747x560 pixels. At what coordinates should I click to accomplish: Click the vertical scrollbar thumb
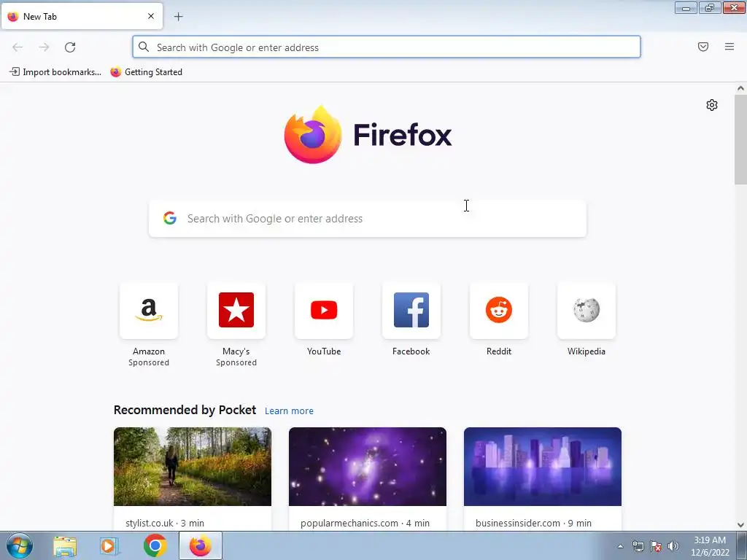tap(740, 139)
